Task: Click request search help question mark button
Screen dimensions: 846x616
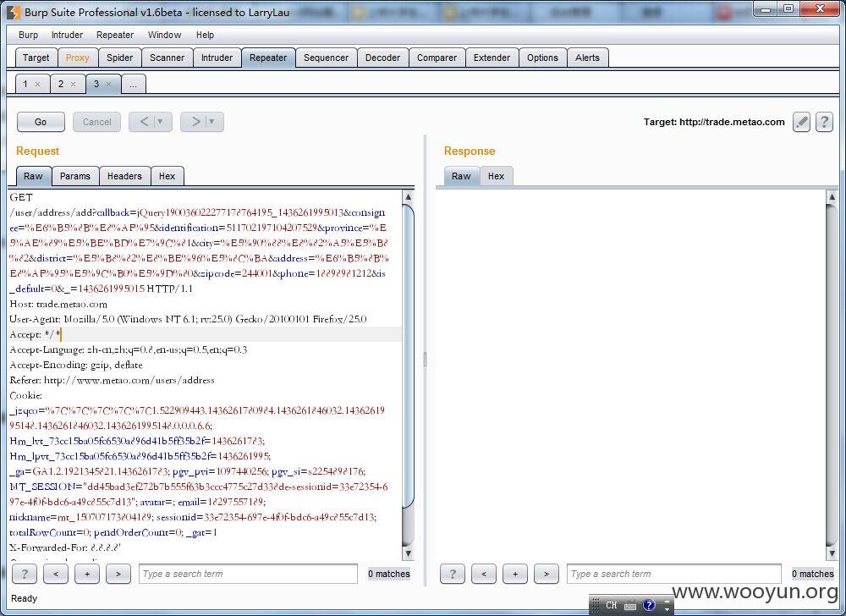Action: [25, 574]
